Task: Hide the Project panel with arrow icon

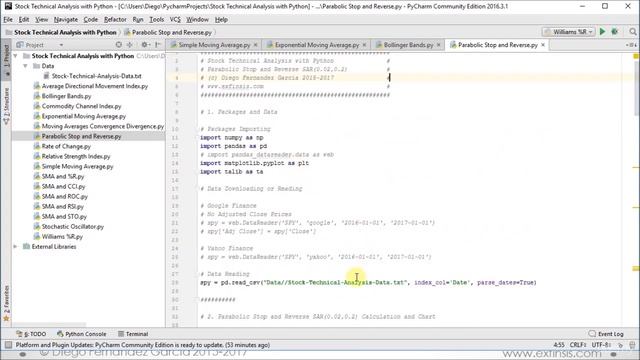Action: (158, 44)
